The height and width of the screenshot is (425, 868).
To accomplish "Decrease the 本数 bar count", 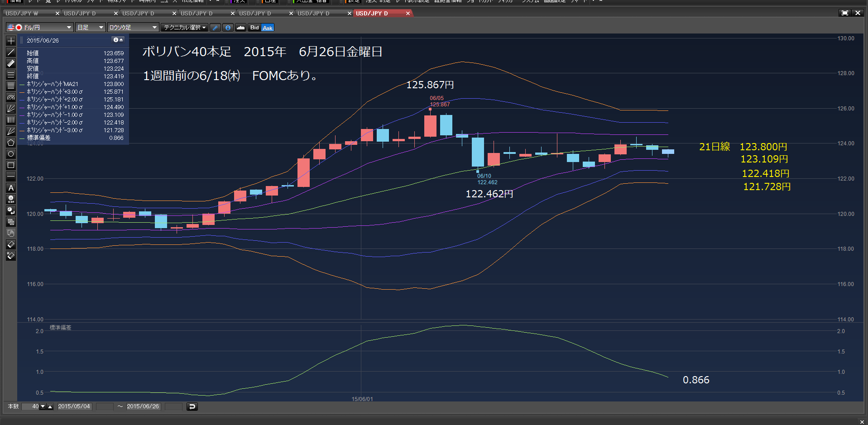I will click(43, 406).
